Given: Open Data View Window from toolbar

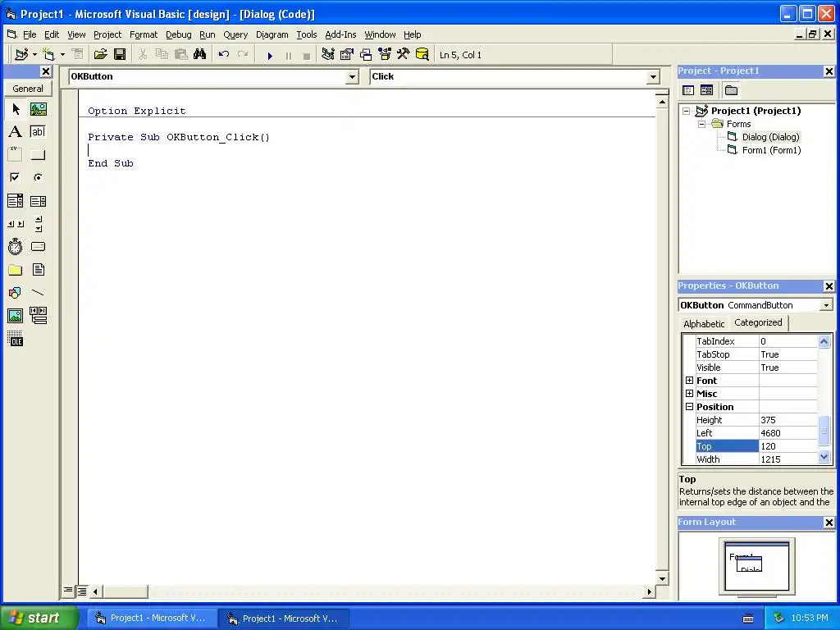Looking at the screenshot, I should coord(422,55).
